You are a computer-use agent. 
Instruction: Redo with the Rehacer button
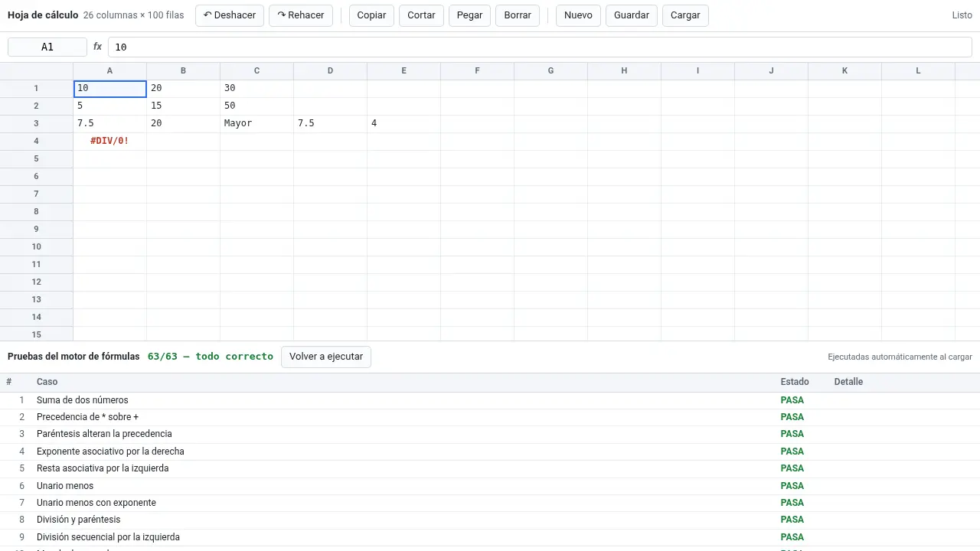point(301,15)
